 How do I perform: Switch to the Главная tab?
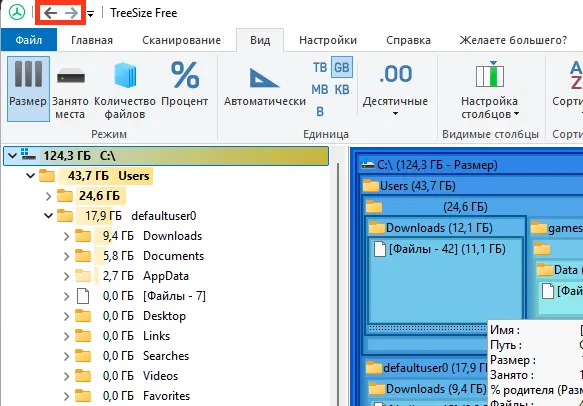92,40
